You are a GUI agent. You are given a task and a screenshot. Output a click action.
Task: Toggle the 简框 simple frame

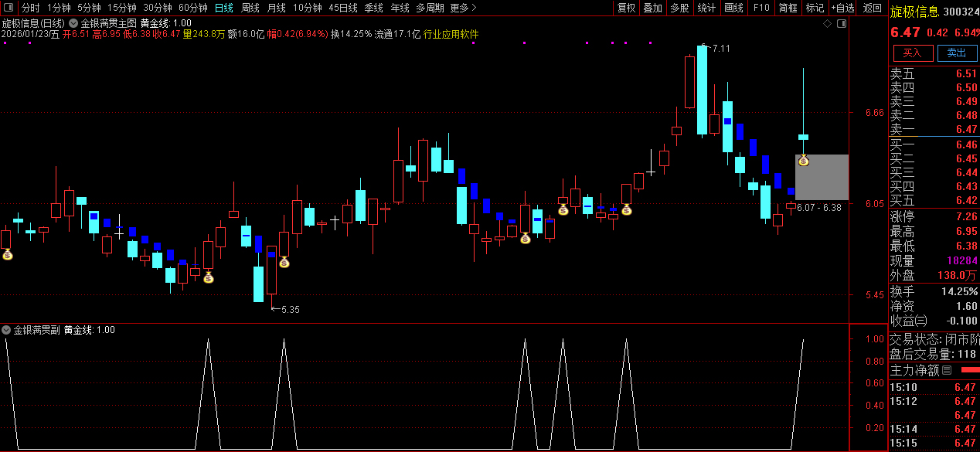coord(788,8)
